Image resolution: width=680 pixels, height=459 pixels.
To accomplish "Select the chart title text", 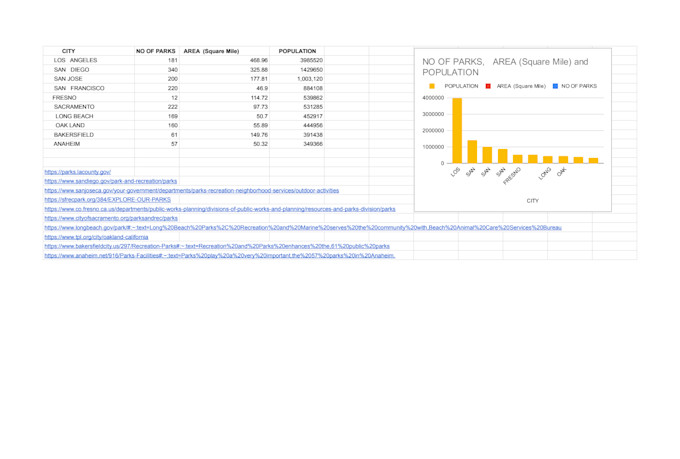I will pos(505,67).
